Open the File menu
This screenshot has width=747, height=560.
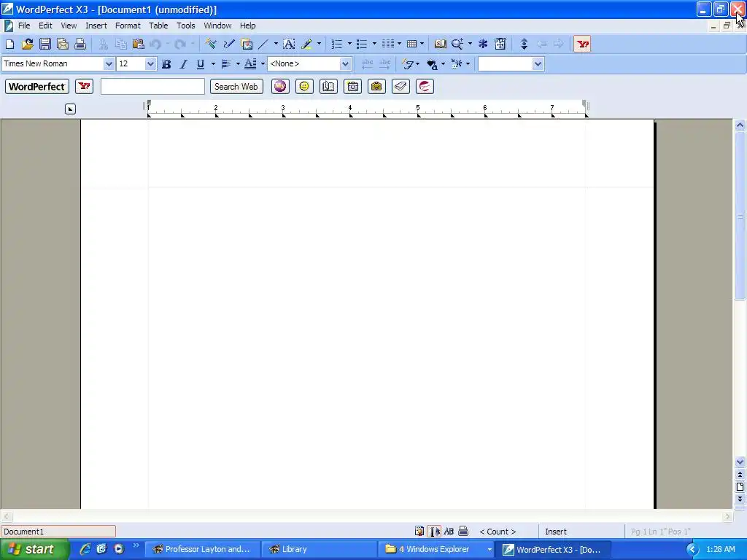click(24, 26)
